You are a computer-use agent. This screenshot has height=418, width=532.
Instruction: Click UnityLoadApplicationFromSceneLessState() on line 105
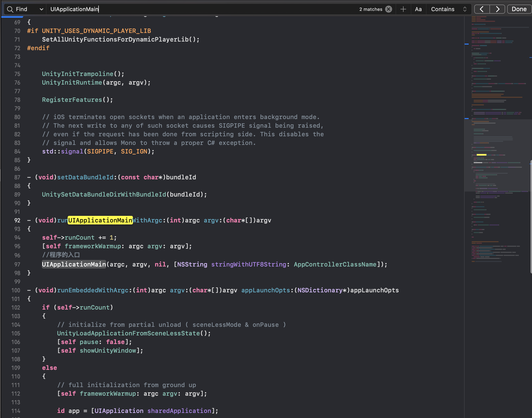(134, 333)
